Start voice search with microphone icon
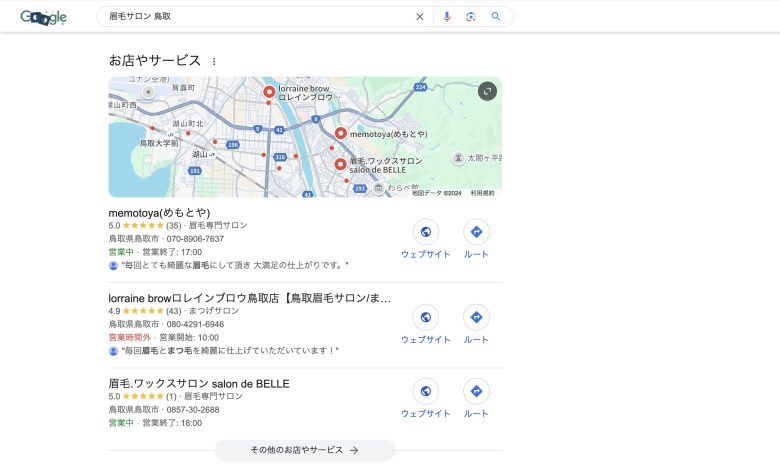Screen dimensions: 780x470 [x=446, y=17]
